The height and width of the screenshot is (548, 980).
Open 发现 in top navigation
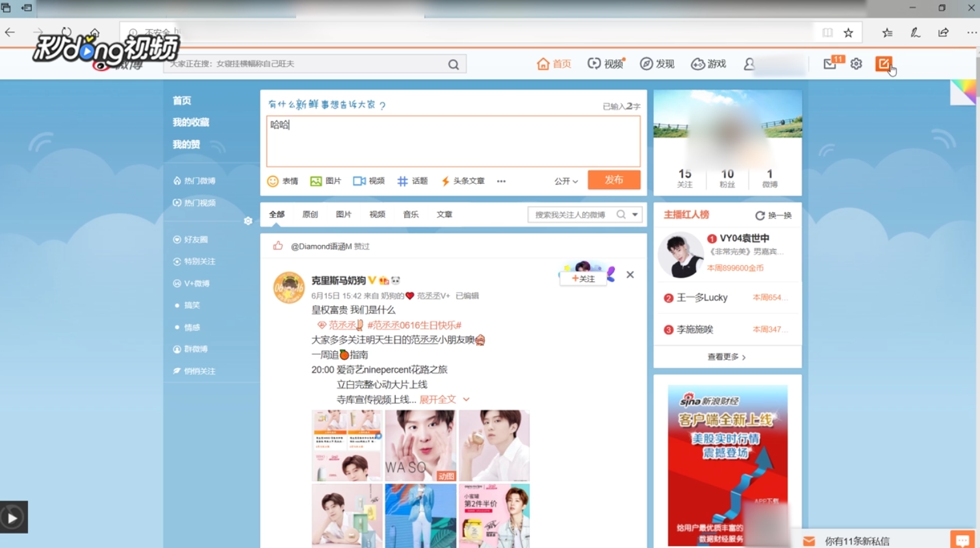point(657,64)
